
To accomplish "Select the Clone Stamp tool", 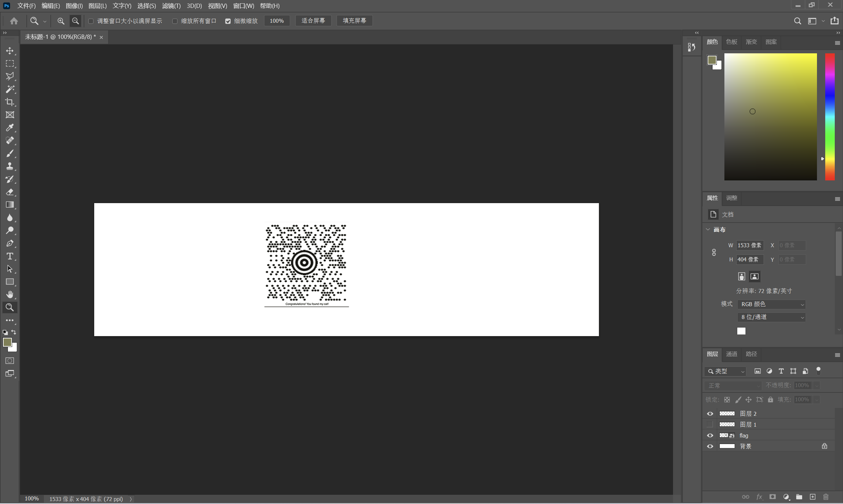I will pyautogui.click(x=10, y=166).
